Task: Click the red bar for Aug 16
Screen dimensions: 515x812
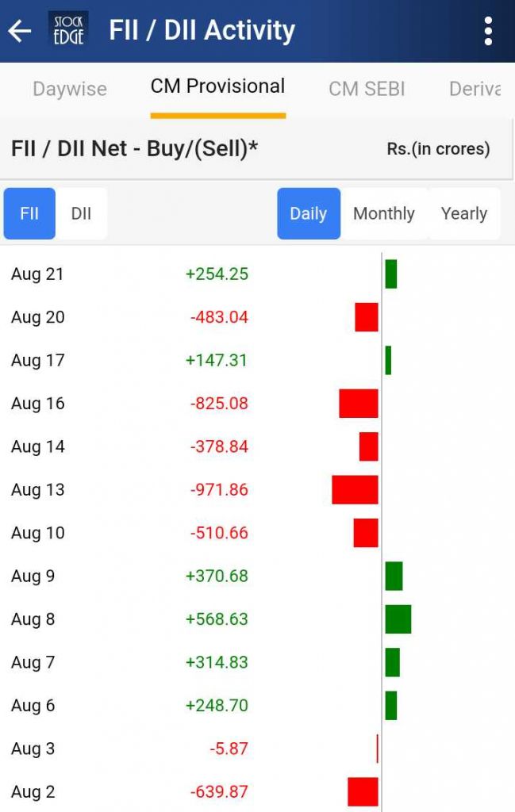Action: pos(359,403)
